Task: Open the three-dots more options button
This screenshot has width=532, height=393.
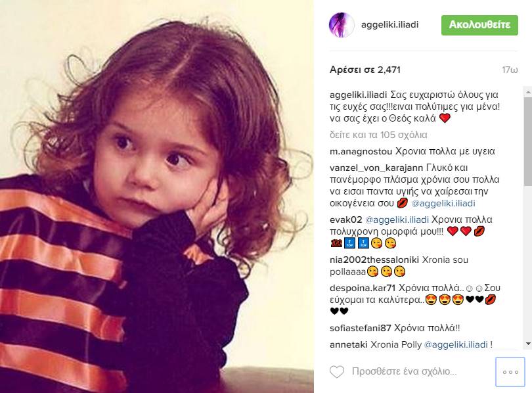Action: click(510, 372)
